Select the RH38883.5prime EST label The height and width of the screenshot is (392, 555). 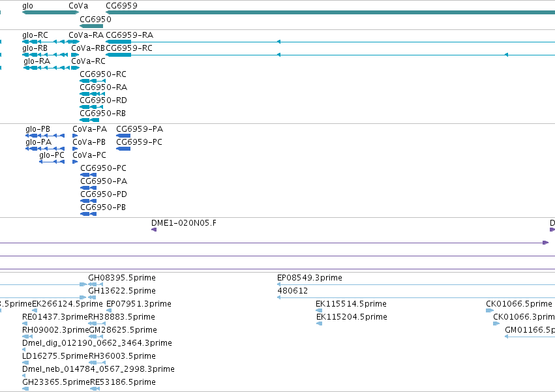tap(122, 317)
